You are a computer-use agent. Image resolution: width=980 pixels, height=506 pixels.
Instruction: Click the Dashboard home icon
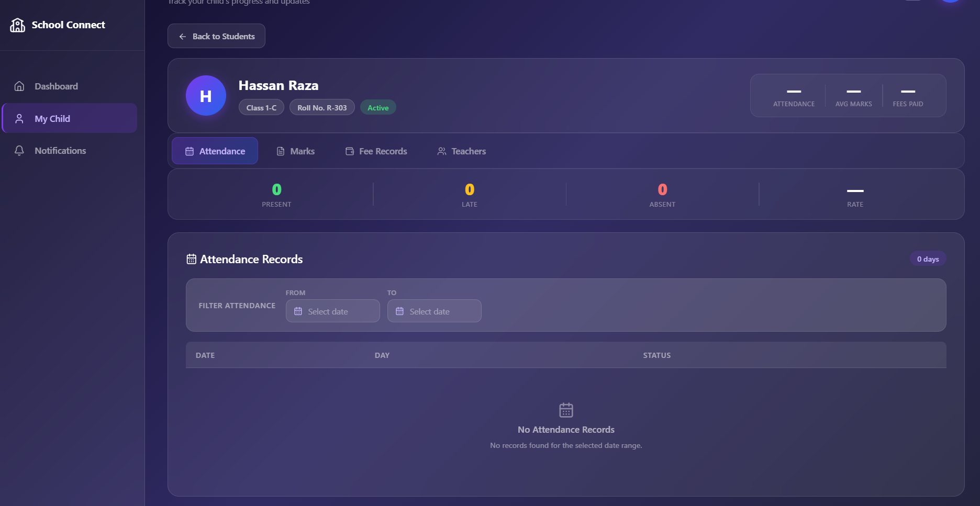[19, 86]
